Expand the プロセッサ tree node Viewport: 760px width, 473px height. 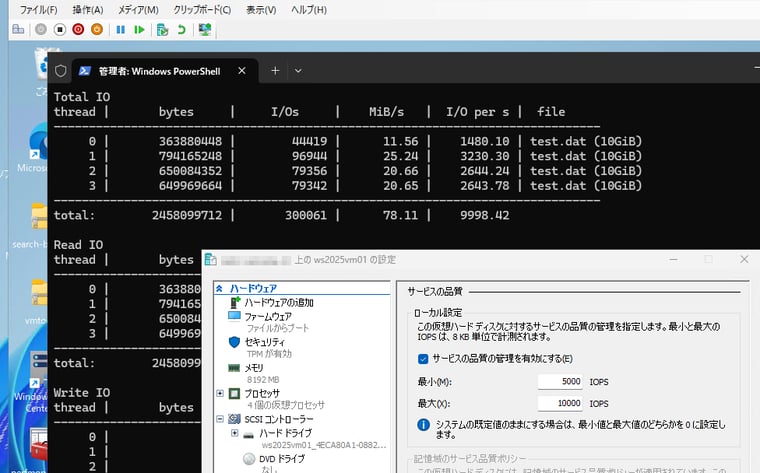pyautogui.click(x=220, y=393)
